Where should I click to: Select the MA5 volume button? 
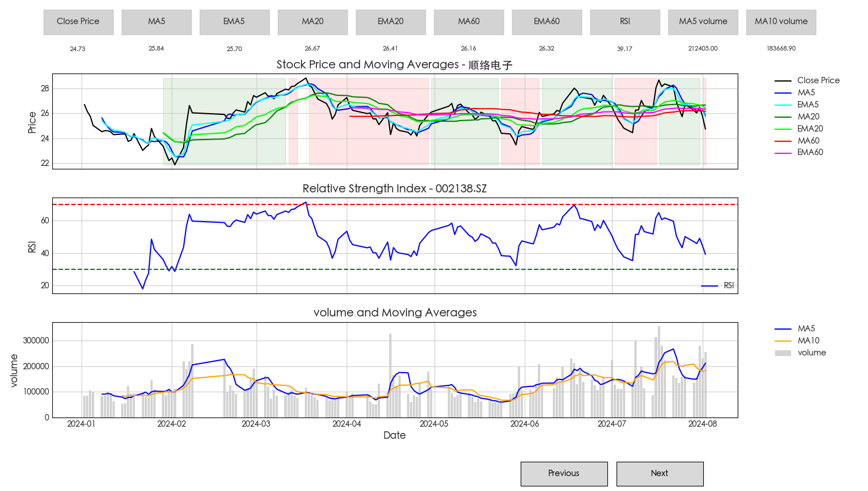pyautogui.click(x=703, y=22)
